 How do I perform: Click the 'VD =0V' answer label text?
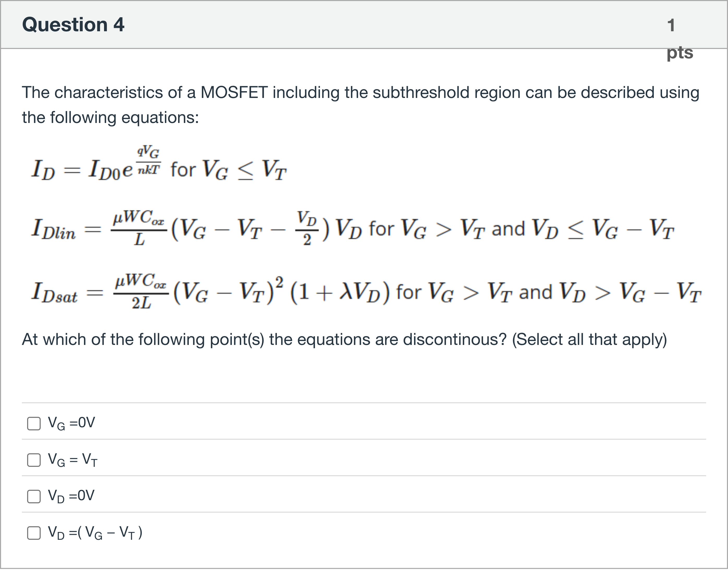[71, 496]
